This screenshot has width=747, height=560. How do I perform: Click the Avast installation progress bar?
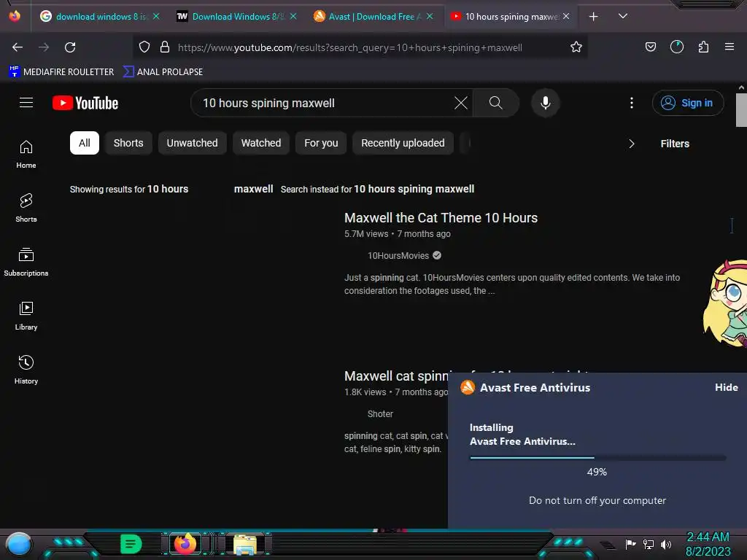(598, 458)
